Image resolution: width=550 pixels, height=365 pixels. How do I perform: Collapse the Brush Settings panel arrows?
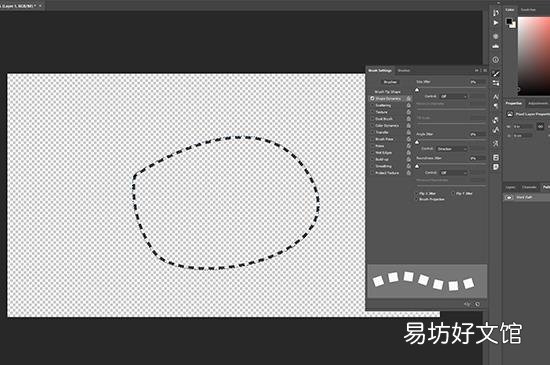tap(477, 70)
